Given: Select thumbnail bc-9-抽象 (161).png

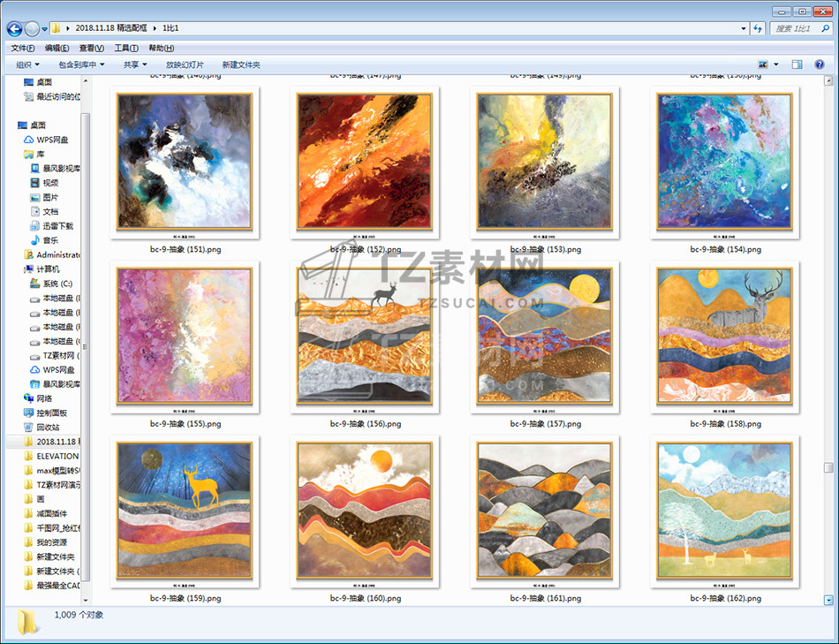Looking at the screenshot, I should [x=545, y=511].
